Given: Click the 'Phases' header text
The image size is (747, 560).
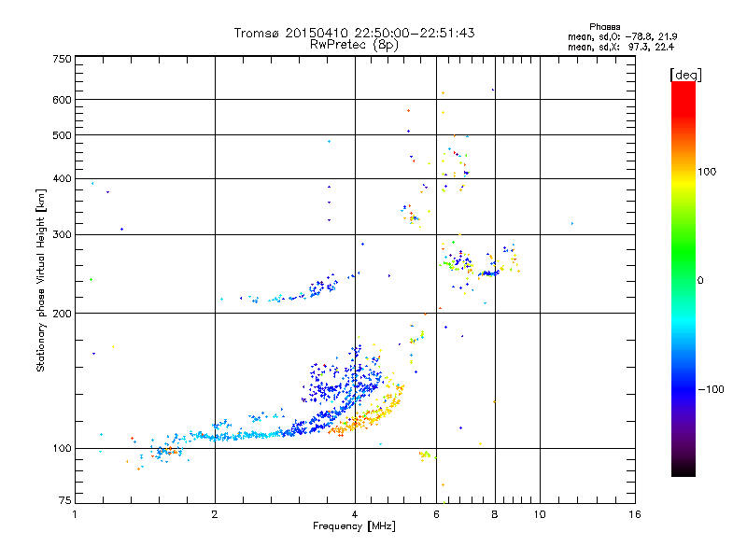Looking at the screenshot, I should click(604, 27).
